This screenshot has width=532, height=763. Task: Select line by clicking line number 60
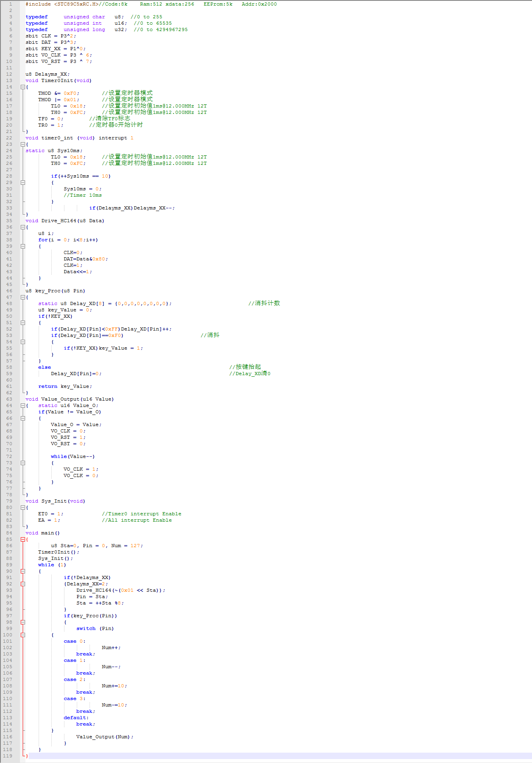click(9, 380)
